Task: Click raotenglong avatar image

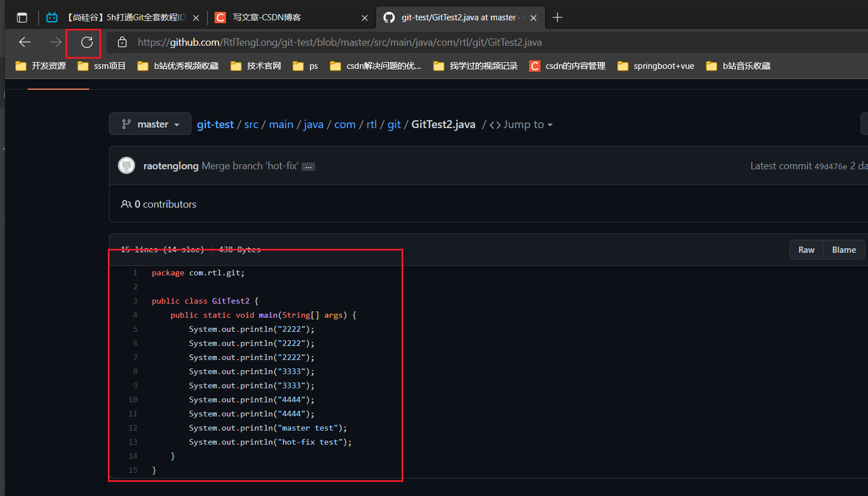Action: pos(127,165)
